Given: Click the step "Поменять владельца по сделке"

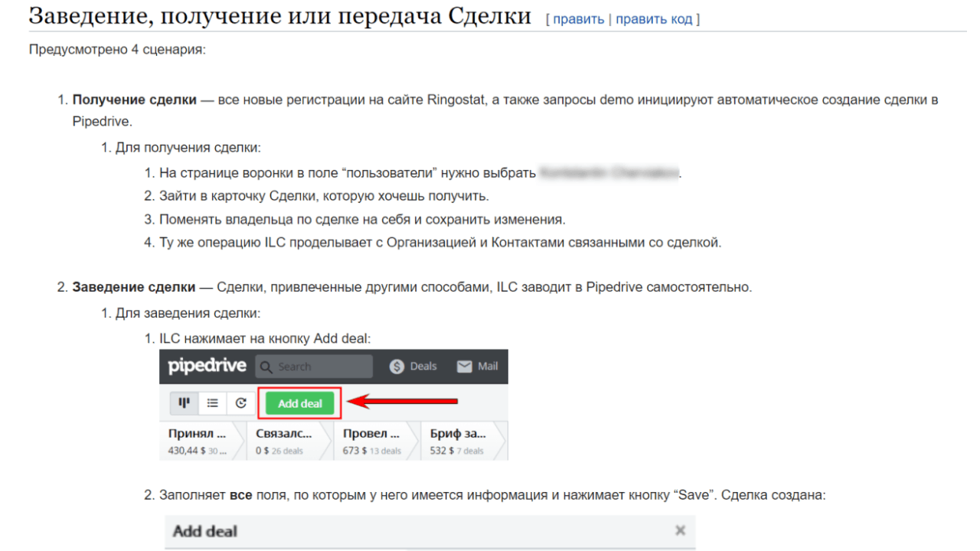Looking at the screenshot, I should point(362,220).
